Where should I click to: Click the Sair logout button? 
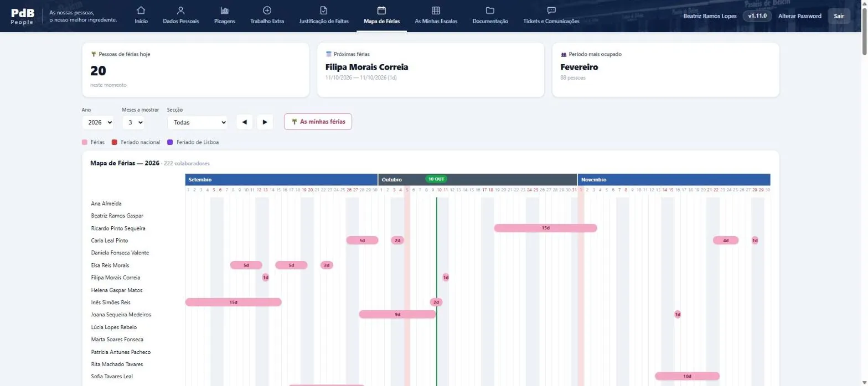[x=839, y=16]
